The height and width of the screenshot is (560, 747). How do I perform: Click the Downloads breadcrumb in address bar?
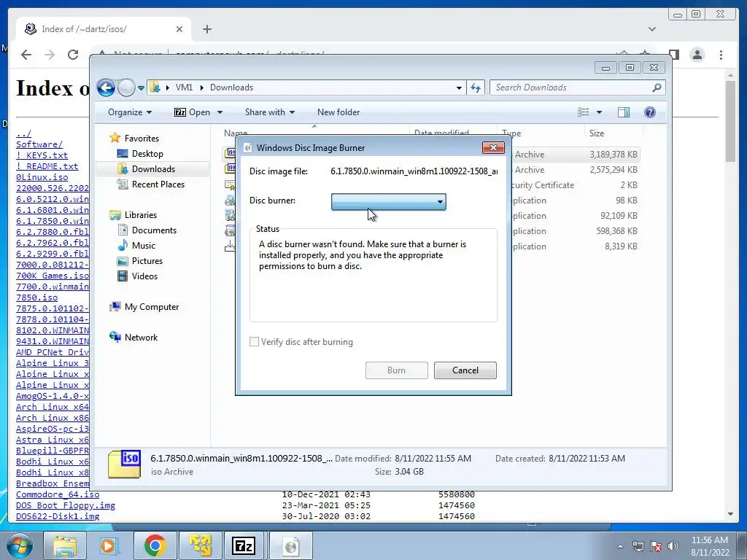(231, 87)
